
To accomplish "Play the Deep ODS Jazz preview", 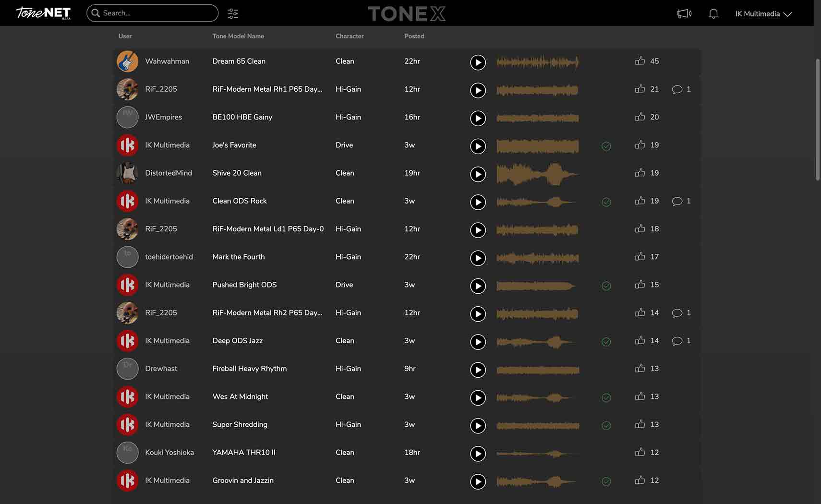I will (478, 342).
